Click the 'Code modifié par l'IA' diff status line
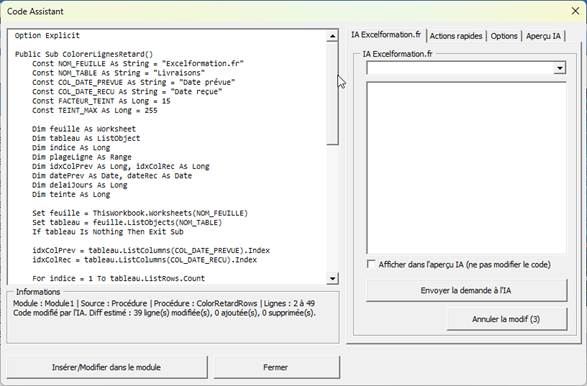587x386 pixels. (x=164, y=313)
